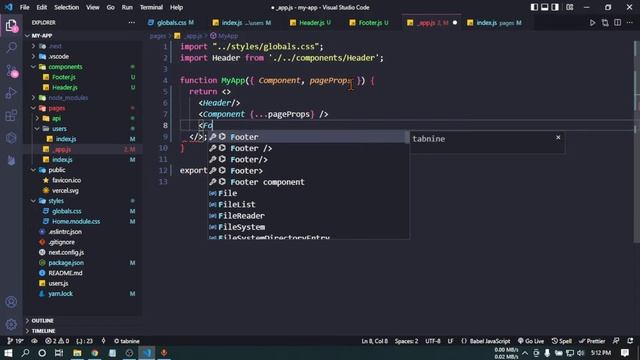
Task: Open the Search view in activity bar
Action: pyautogui.click(x=11, y=47)
